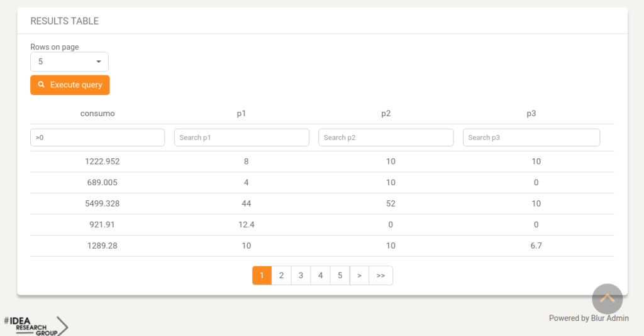The image size is (644, 336).
Task: Click the Search p1 input field
Action: (241, 138)
